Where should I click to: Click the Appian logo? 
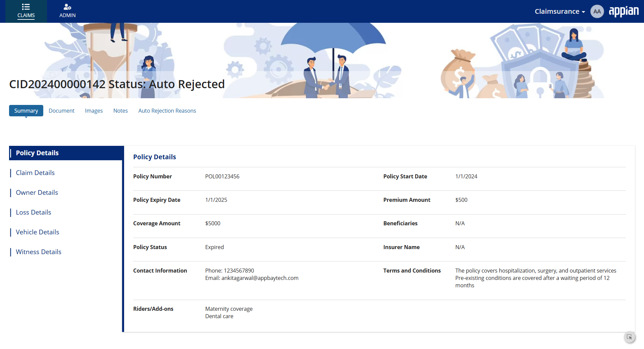coord(624,11)
